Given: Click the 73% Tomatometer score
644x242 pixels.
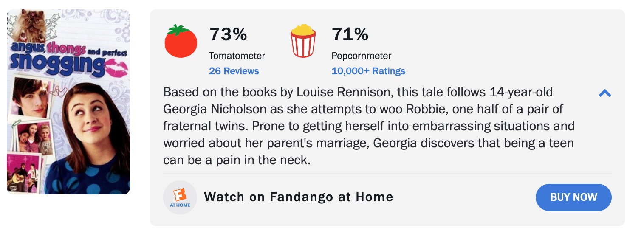Looking at the screenshot, I should (228, 34).
